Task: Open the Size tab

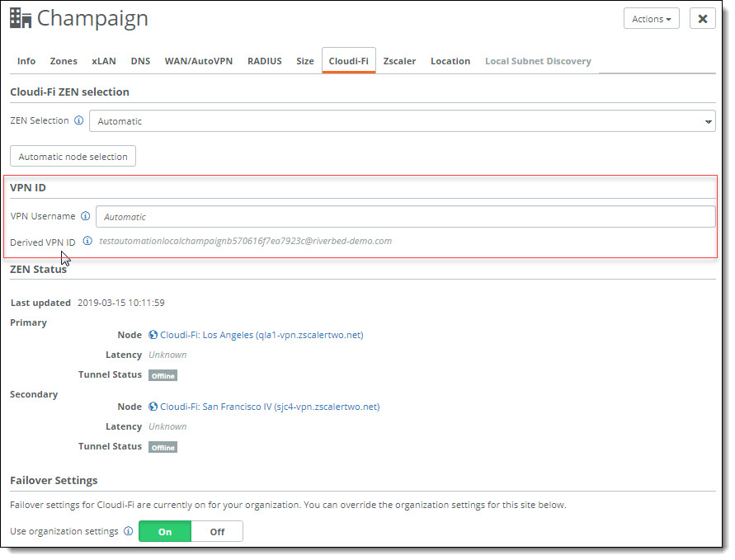Action: coord(305,61)
